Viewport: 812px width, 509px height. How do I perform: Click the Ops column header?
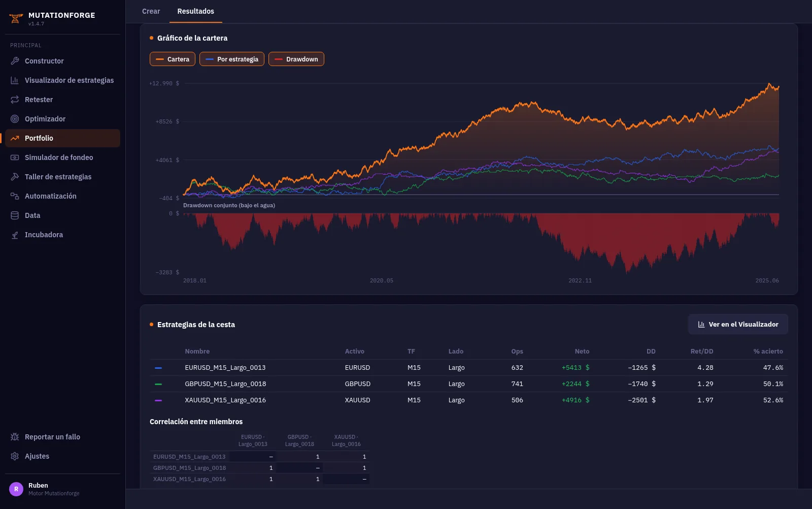(x=517, y=352)
